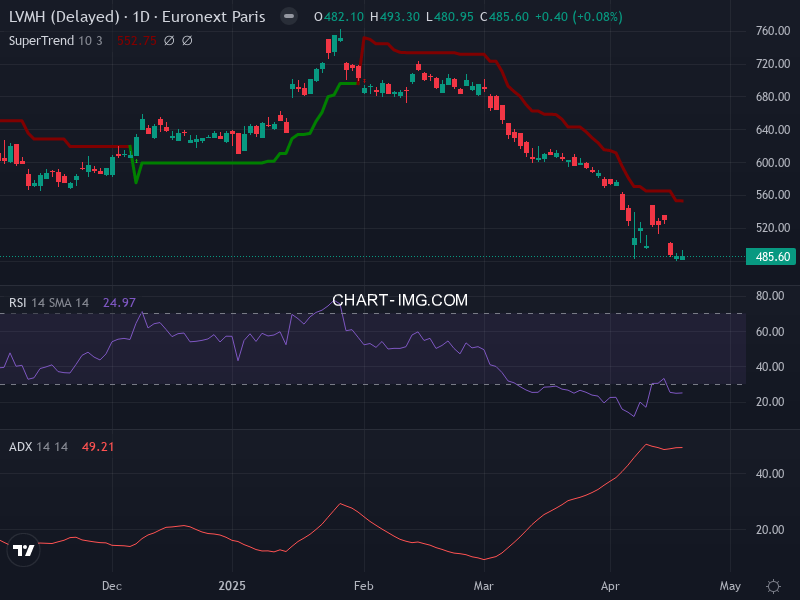This screenshot has width=800, height=600.
Task: Click the open price value 482.10
Action: click(x=344, y=17)
